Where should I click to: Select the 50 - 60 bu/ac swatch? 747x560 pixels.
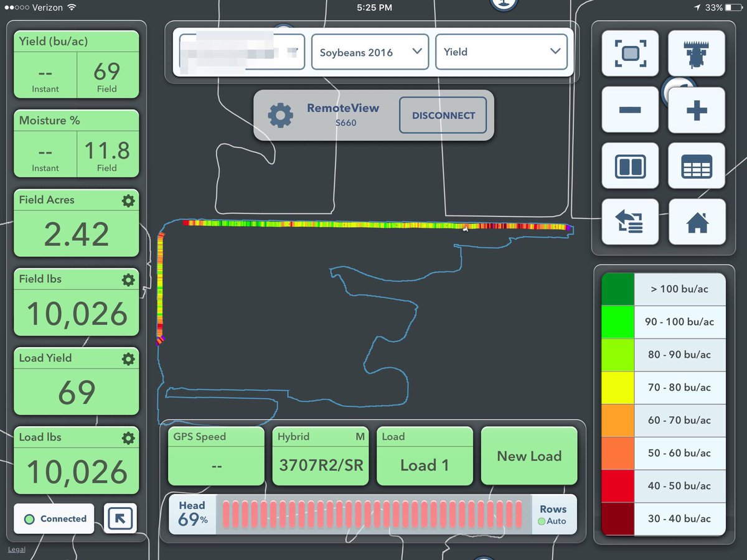pyautogui.click(x=618, y=453)
